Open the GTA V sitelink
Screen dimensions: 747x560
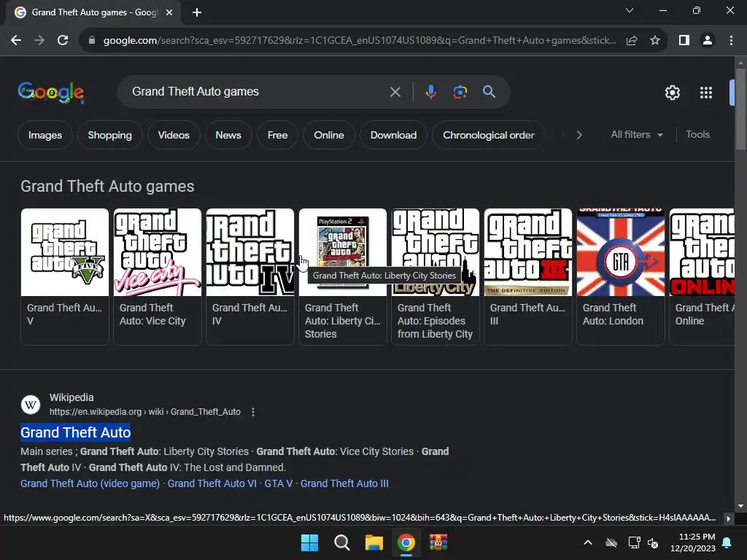click(x=278, y=483)
